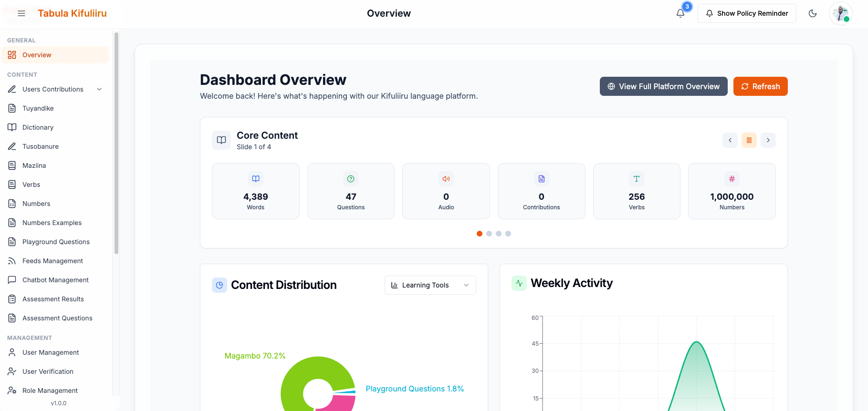Expand the Users Contributions submenu
The image size is (868, 411).
[99, 89]
